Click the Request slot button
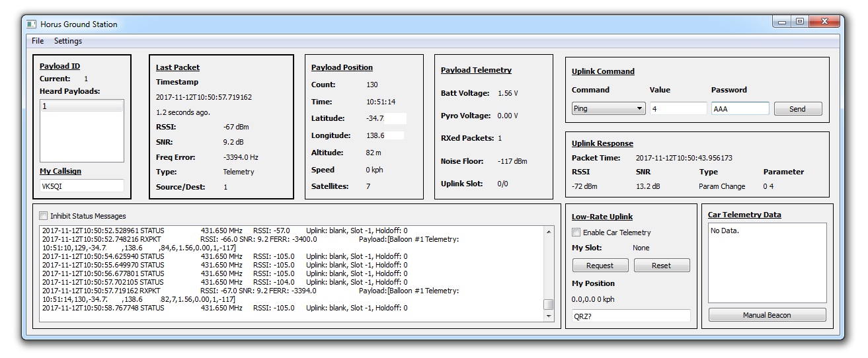This screenshot has height=358, width=868. [x=600, y=266]
